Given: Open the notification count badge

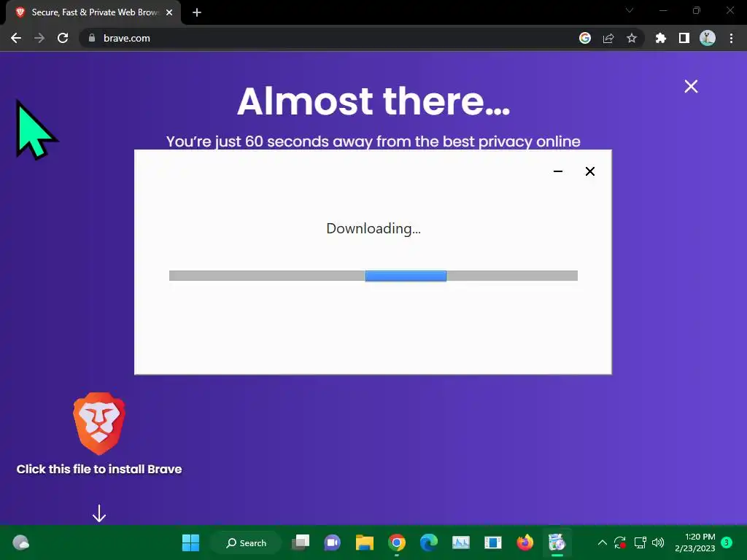Looking at the screenshot, I should tap(727, 542).
